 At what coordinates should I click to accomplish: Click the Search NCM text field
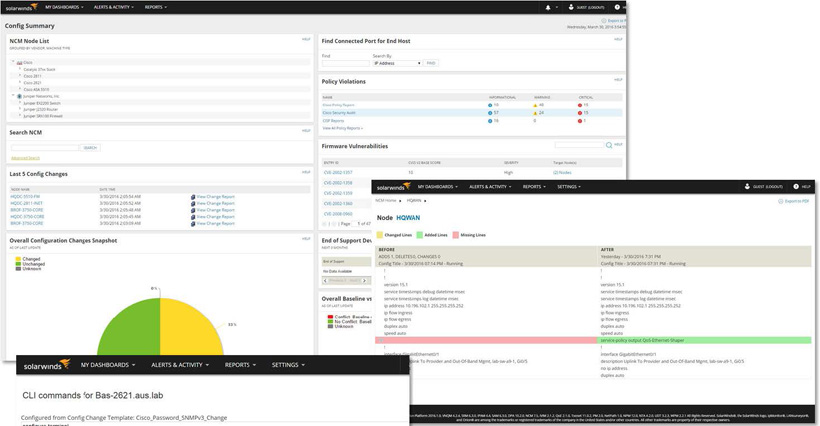(45, 147)
